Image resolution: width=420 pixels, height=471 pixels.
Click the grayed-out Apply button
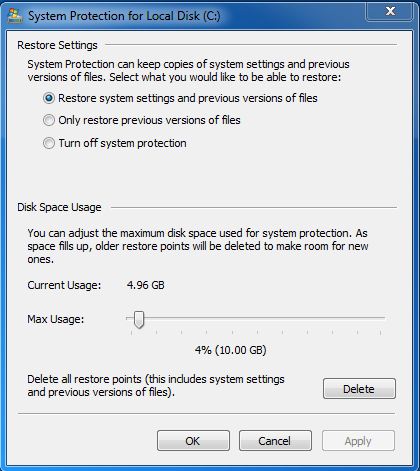pos(358,441)
